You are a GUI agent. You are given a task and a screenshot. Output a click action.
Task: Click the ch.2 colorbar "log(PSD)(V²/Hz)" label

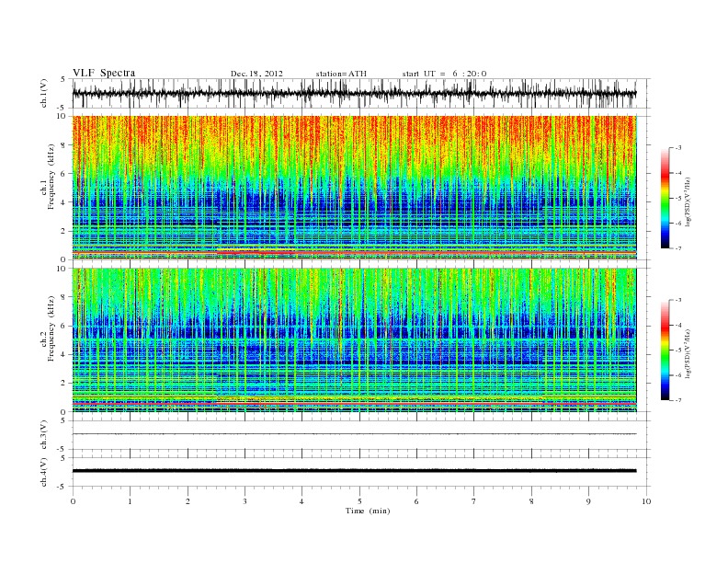(x=688, y=353)
